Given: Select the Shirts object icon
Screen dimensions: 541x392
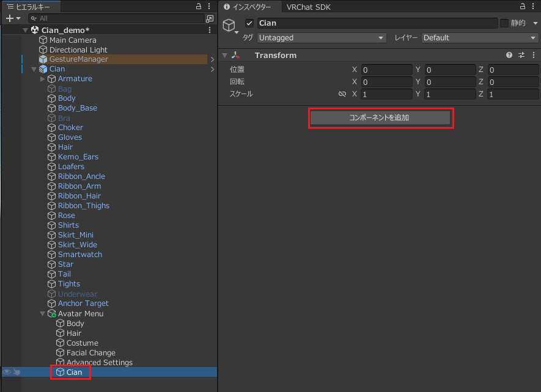Looking at the screenshot, I should coord(52,225).
